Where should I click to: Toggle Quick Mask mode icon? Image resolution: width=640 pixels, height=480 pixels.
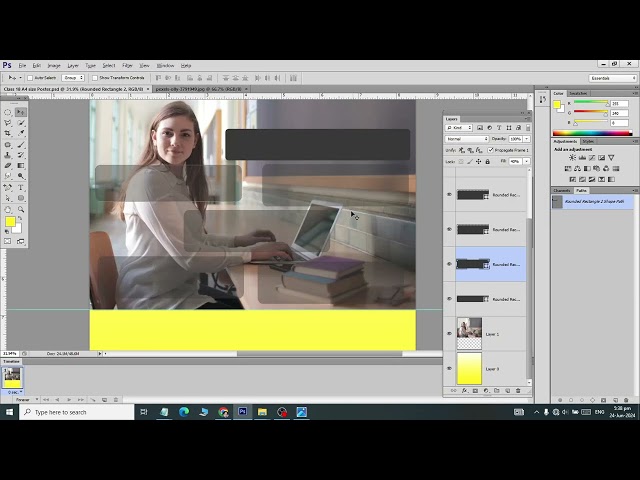[x=8, y=241]
